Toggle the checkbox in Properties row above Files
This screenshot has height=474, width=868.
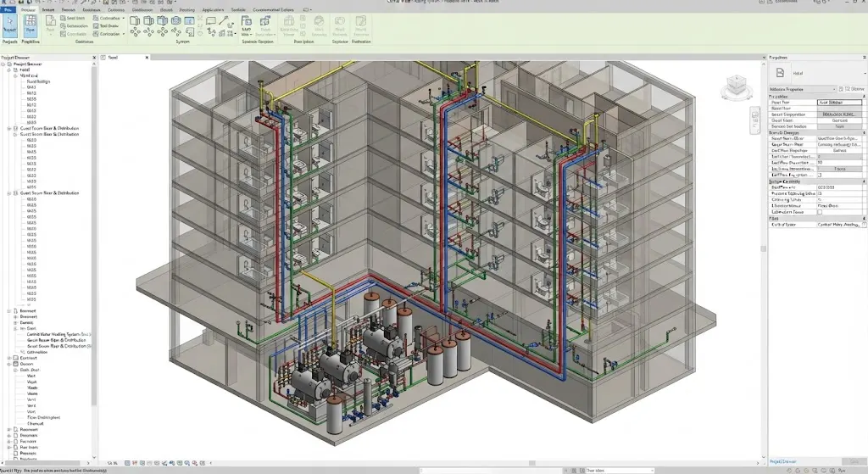tap(820, 212)
